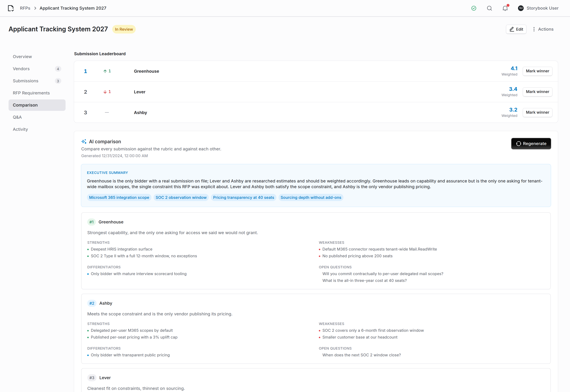The image size is (570, 392).
Task: Open the RFP Requirements section
Action: pyautogui.click(x=37, y=93)
